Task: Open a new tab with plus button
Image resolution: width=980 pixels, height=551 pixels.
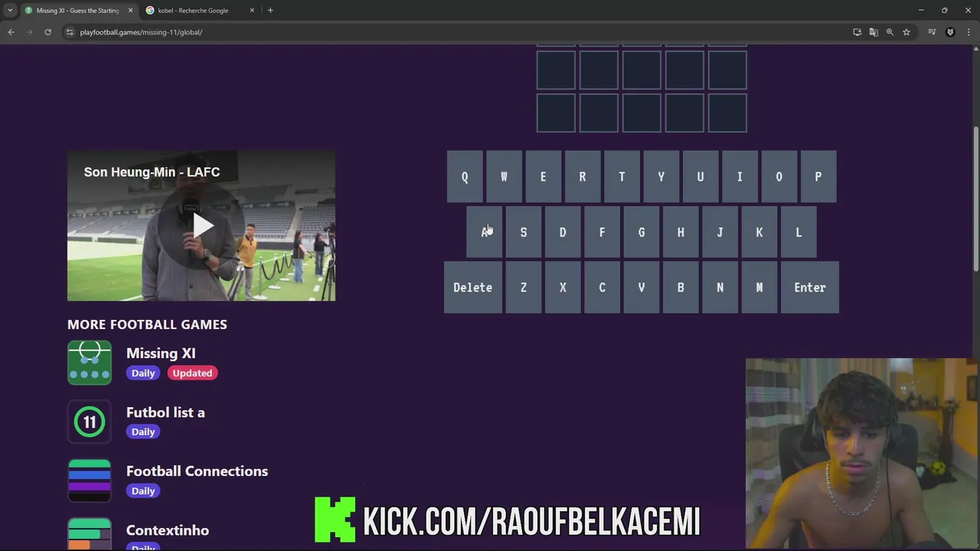Action: point(270,11)
